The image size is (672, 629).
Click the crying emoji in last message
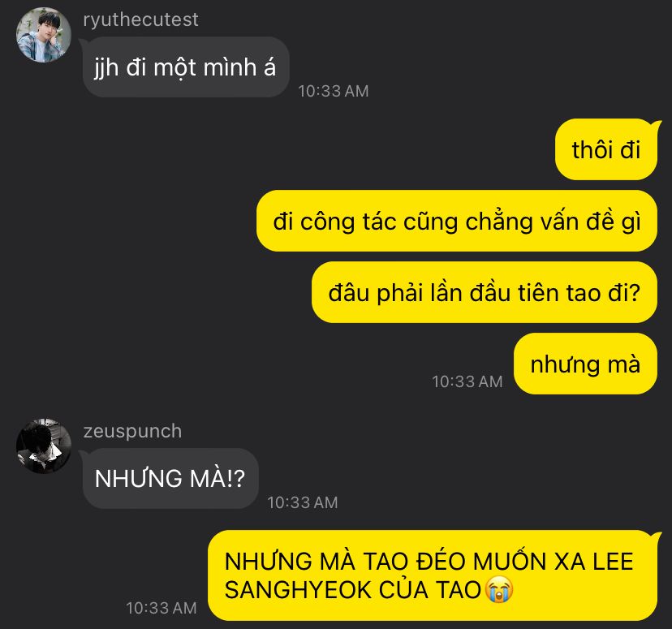[499, 590]
